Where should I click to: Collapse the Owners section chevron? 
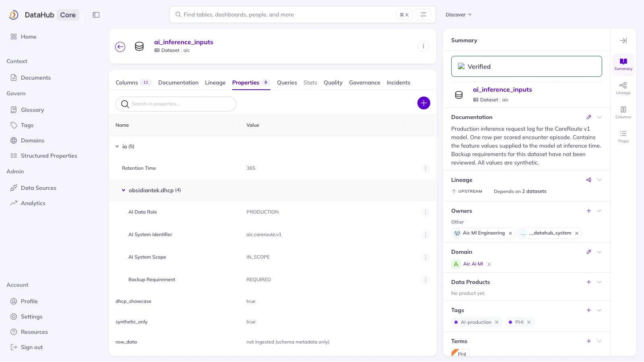(599, 211)
